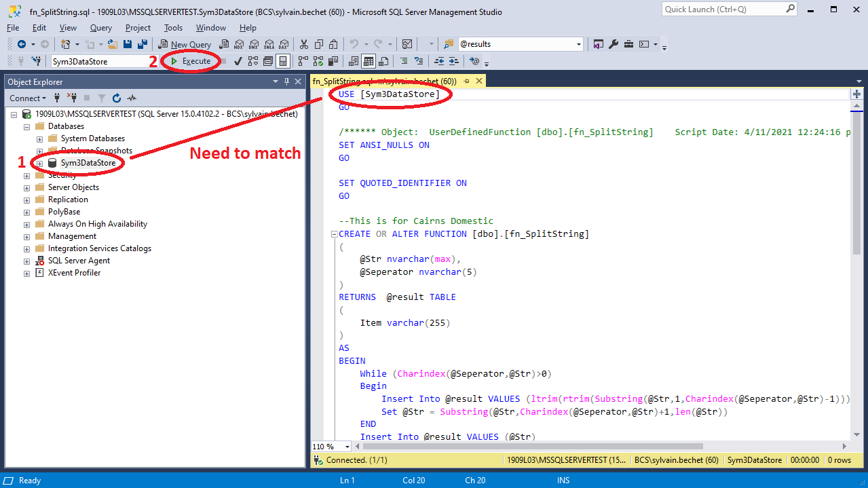
Task: Switch to Results to Grid mode
Action: click(369, 61)
